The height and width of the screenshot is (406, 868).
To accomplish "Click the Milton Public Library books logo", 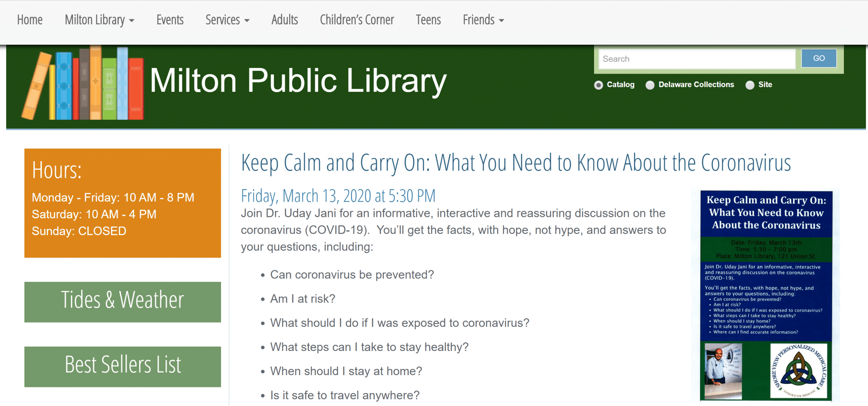I will (83, 83).
